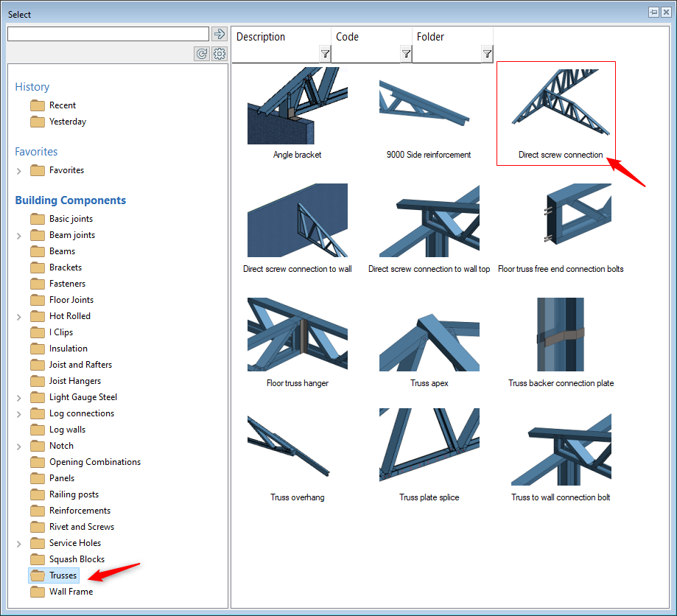Select the Angle bracket component
The image size is (677, 616).
pyautogui.click(x=297, y=107)
